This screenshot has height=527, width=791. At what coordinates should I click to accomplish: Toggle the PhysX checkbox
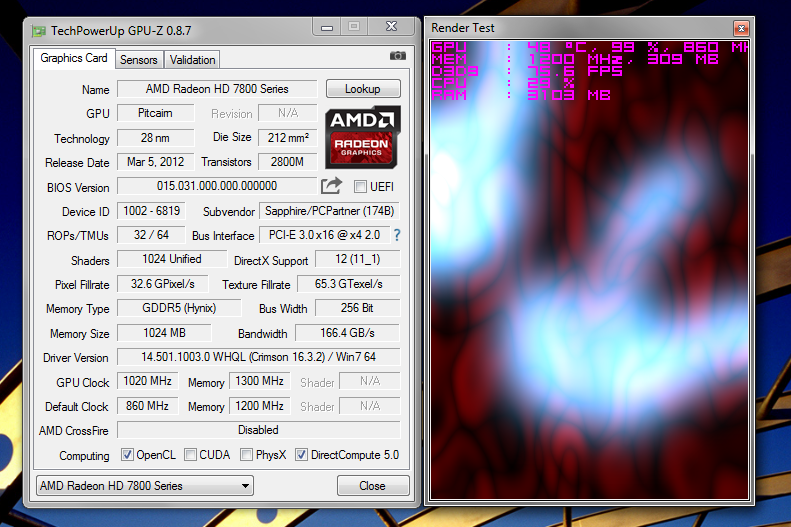(x=246, y=455)
